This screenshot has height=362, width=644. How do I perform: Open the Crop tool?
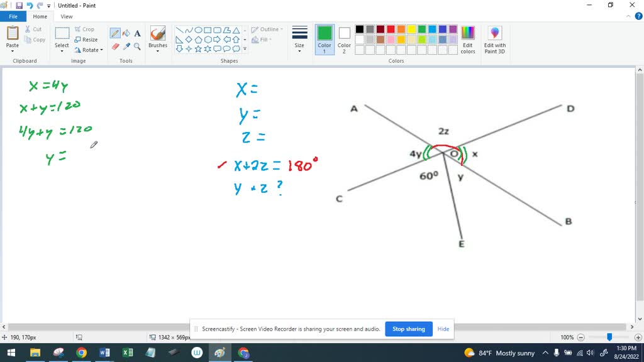[x=86, y=29]
